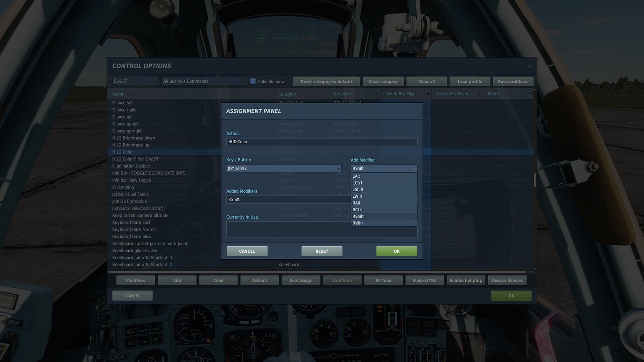This screenshot has width=644, height=362.
Task: Confirm the assignment with OK
Action: [x=396, y=251]
